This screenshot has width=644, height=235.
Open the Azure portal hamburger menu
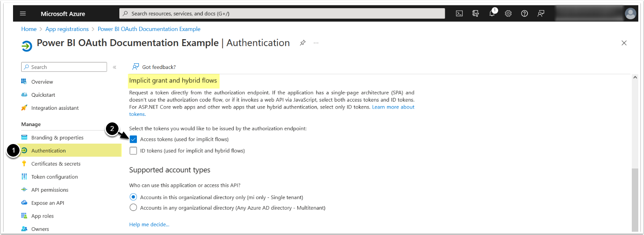pos(23,13)
